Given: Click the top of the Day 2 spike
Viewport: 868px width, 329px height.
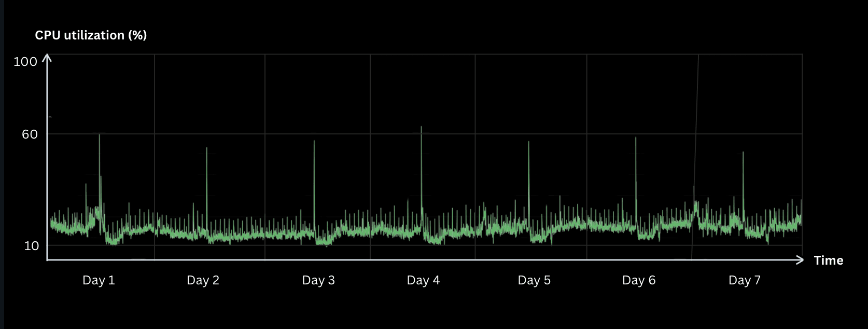Looking at the screenshot, I should (207, 149).
